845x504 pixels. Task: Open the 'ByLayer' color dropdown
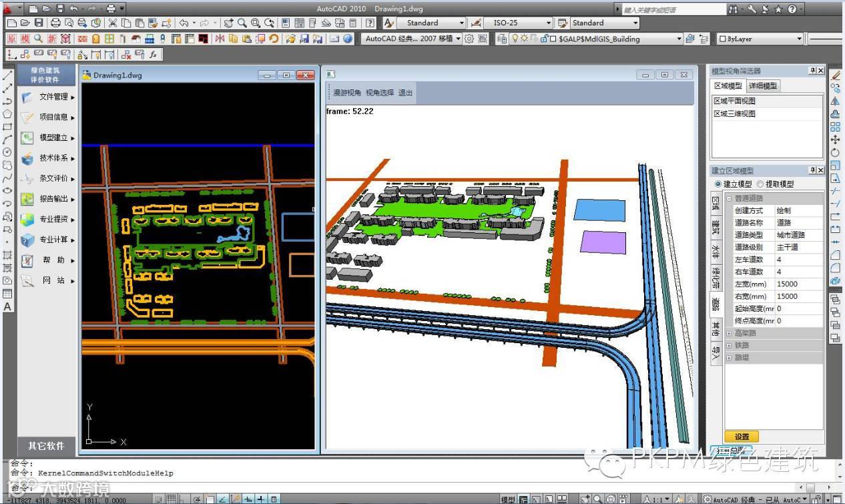(x=760, y=39)
